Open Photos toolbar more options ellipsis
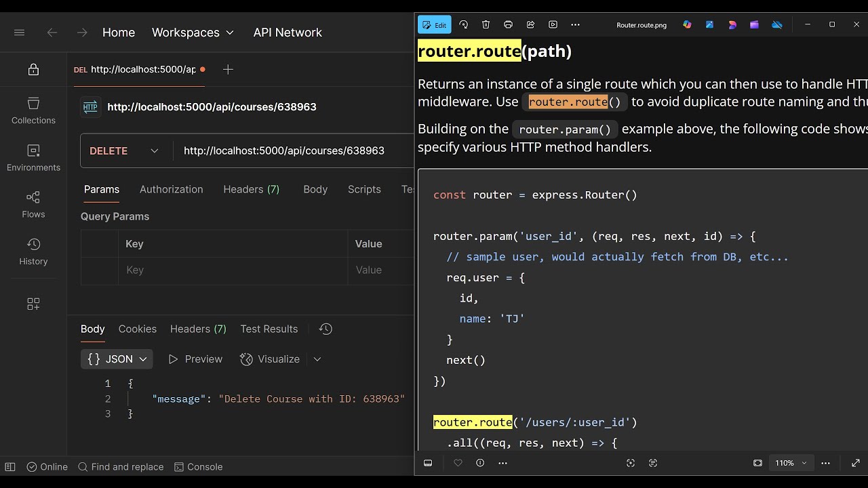This screenshot has width=868, height=488. tap(575, 24)
